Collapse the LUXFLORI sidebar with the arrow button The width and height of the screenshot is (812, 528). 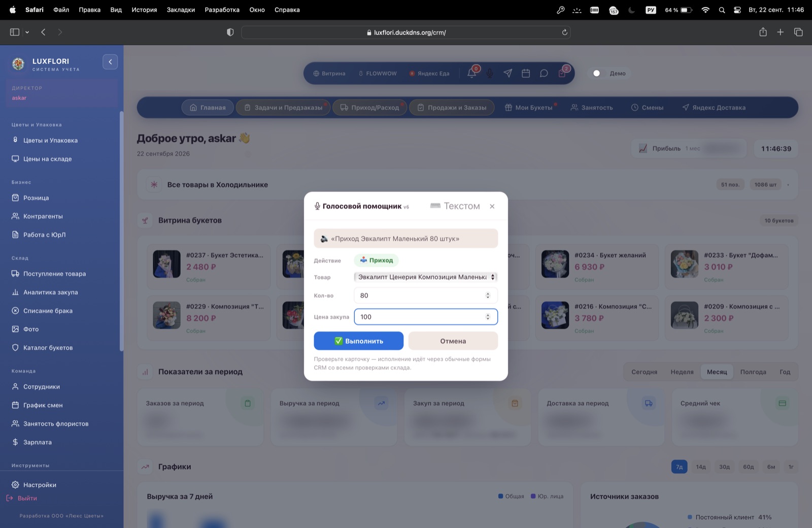110,62
